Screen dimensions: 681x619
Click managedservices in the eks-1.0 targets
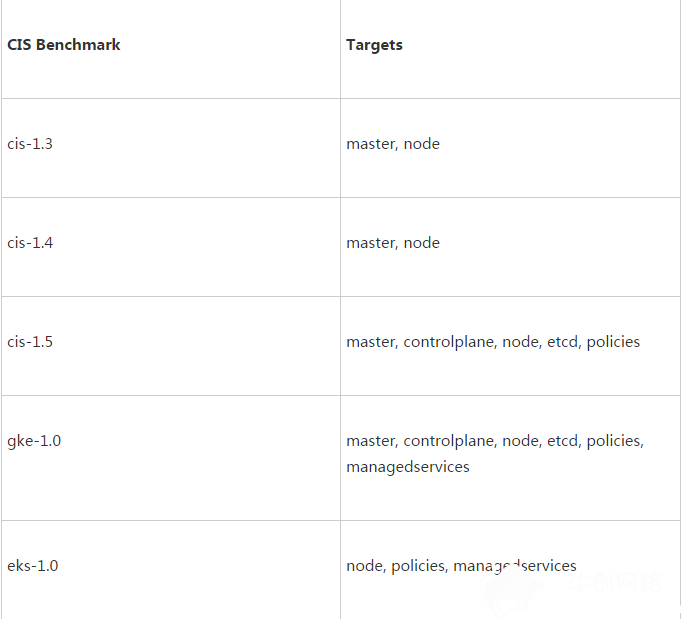[515, 566]
